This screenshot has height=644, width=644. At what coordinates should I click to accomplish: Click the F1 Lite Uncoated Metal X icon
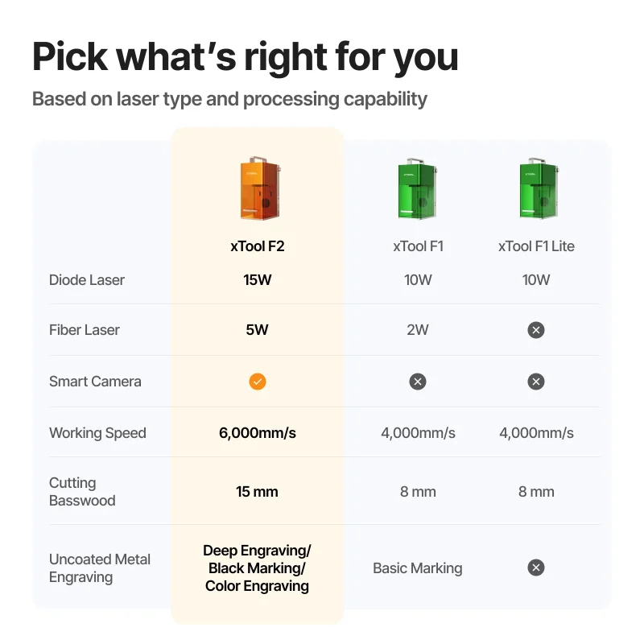[536, 568]
